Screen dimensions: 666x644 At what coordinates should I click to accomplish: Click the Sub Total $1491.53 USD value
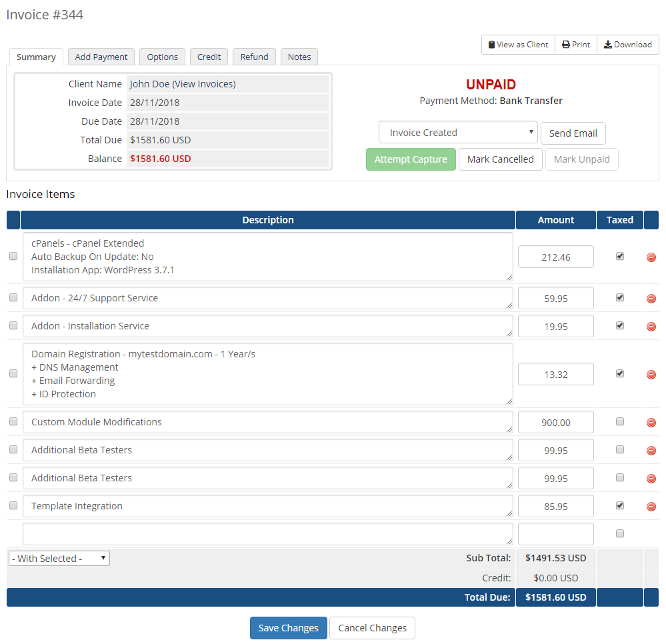[x=555, y=558]
